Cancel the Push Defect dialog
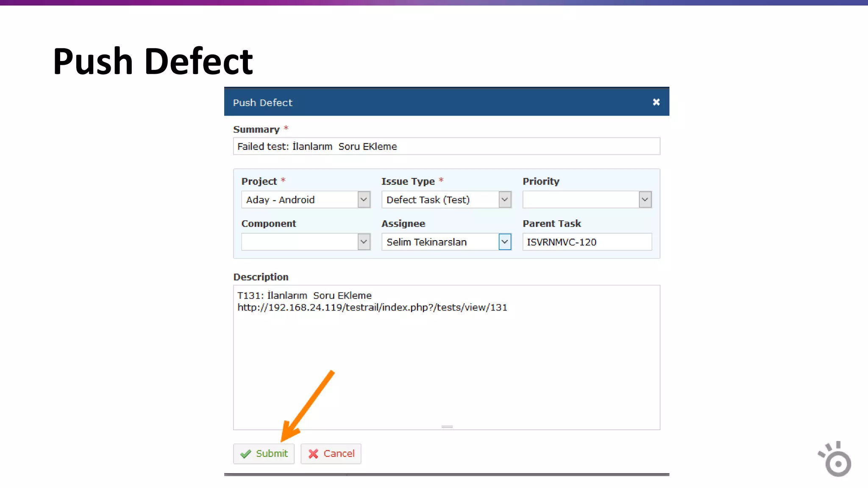Image resolution: width=868 pixels, height=488 pixels. [331, 454]
